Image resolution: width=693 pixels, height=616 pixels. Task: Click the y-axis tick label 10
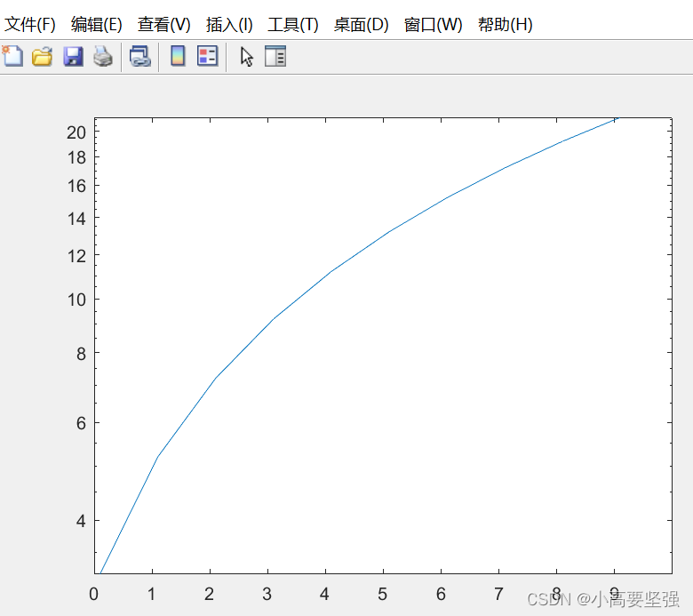click(x=76, y=300)
